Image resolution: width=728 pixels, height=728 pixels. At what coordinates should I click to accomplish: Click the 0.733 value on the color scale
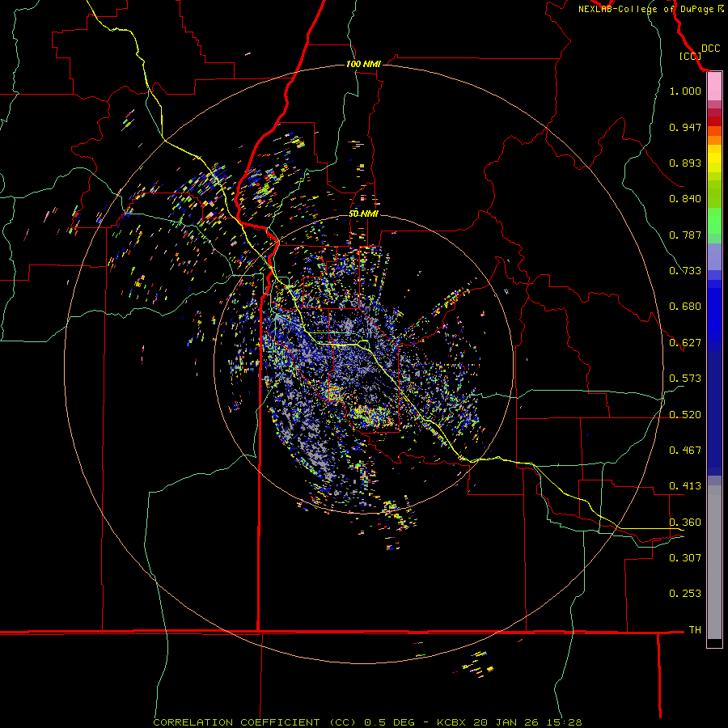pos(685,271)
